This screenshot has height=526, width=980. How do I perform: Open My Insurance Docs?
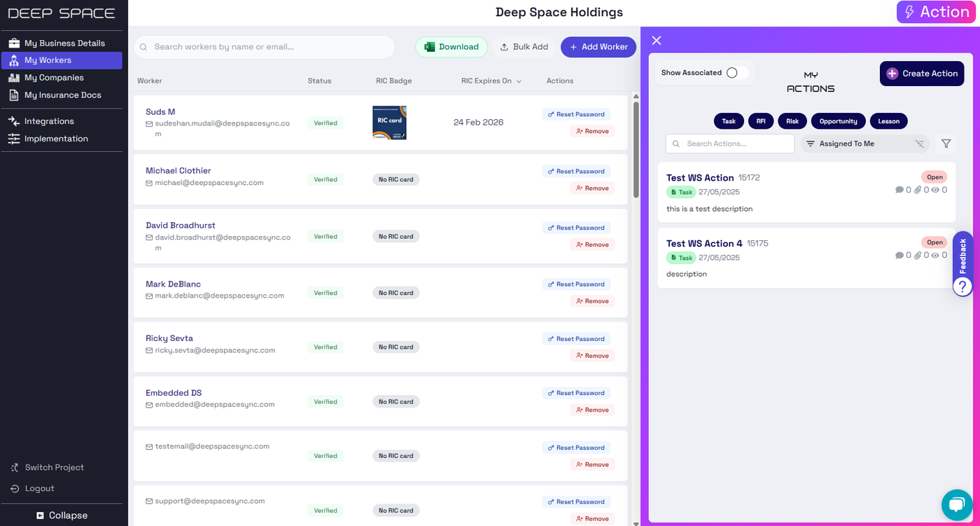[x=62, y=95]
